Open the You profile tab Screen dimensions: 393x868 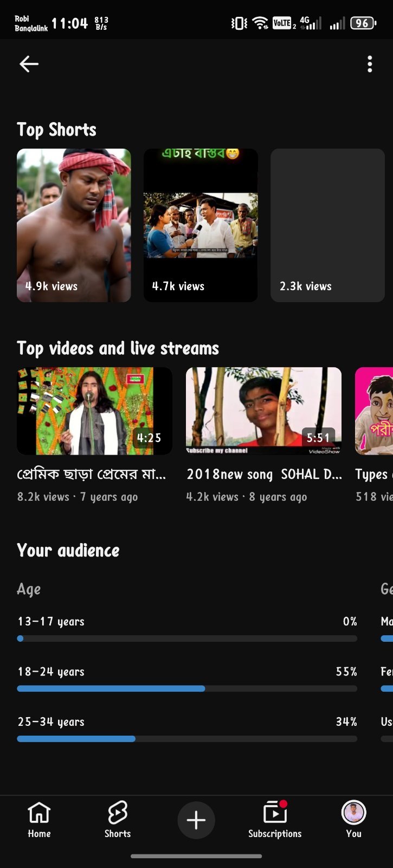(354, 820)
